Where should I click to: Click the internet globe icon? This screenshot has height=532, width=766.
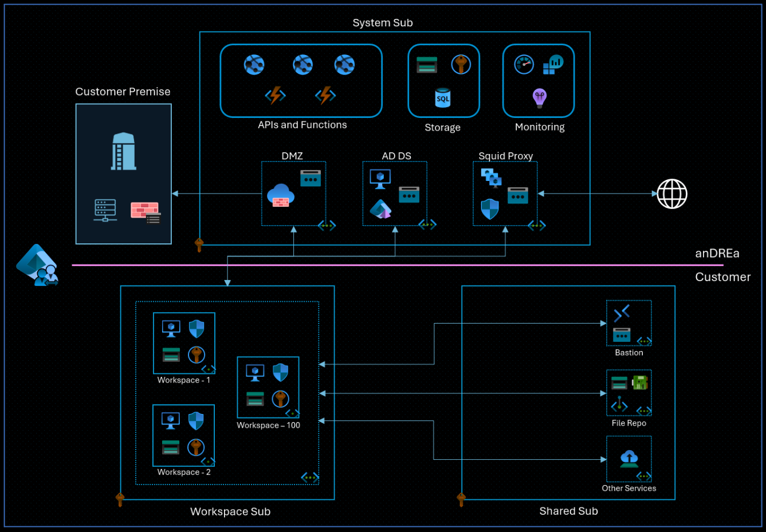click(672, 194)
